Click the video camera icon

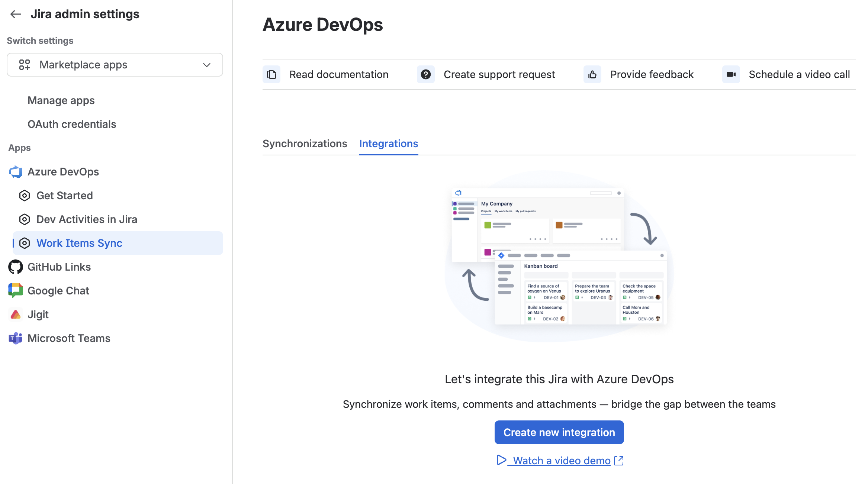pos(731,74)
